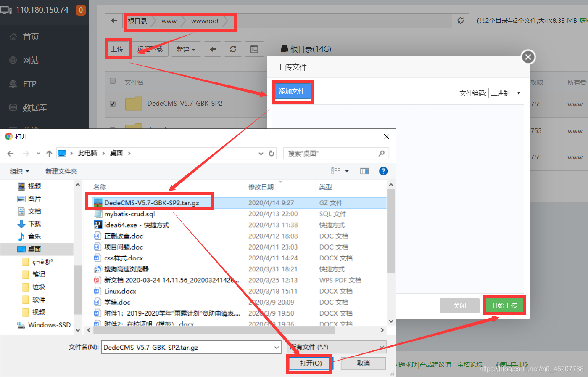Open the 新建 dropdown

[x=186, y=49]
